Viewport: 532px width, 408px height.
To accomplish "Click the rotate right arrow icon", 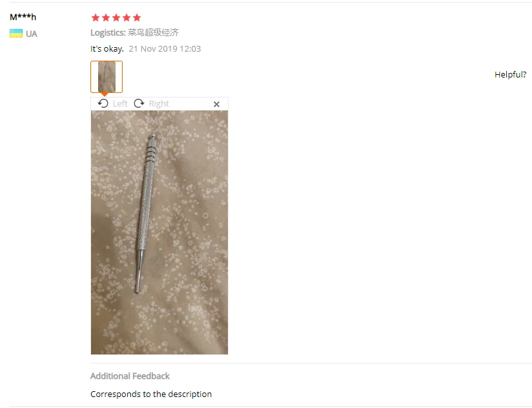I will click(x=139, y=103).
